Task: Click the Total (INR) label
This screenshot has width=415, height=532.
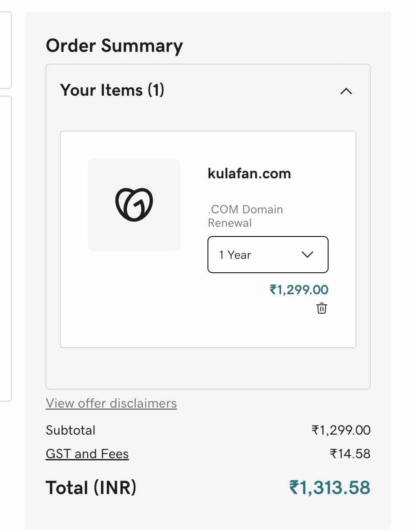Action: (91, 488)
